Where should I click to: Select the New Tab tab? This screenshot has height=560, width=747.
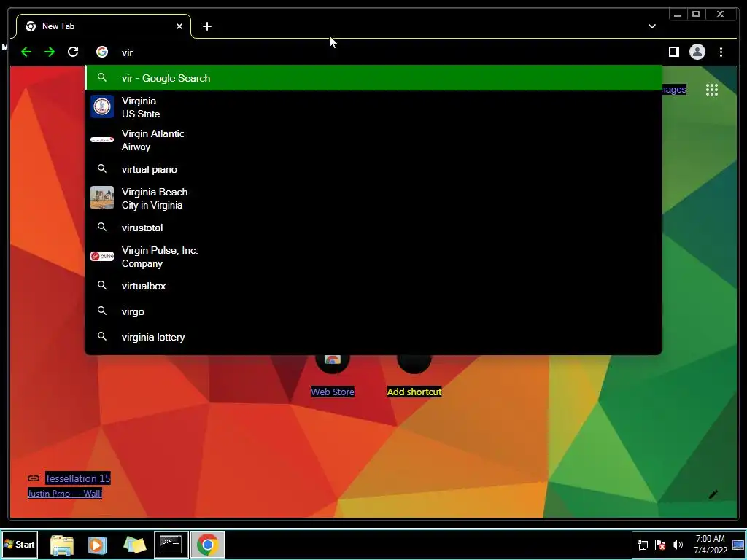(x=104, y=26)
